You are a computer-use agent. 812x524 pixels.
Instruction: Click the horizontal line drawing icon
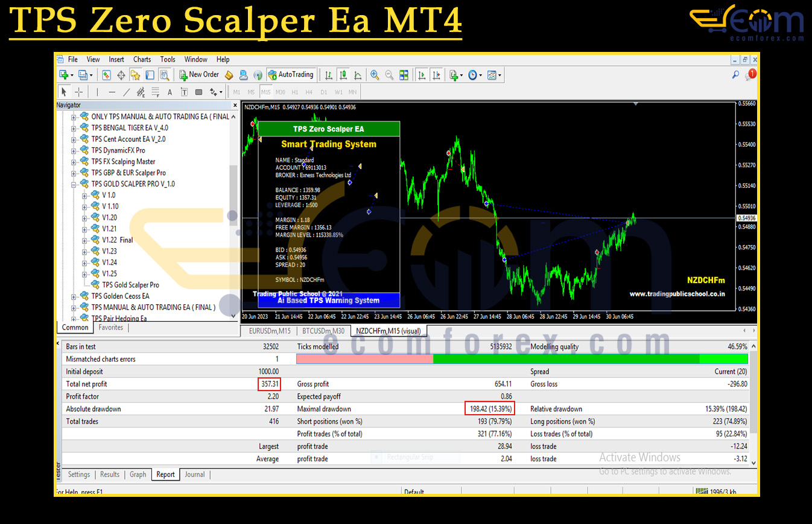pos(112,91)
